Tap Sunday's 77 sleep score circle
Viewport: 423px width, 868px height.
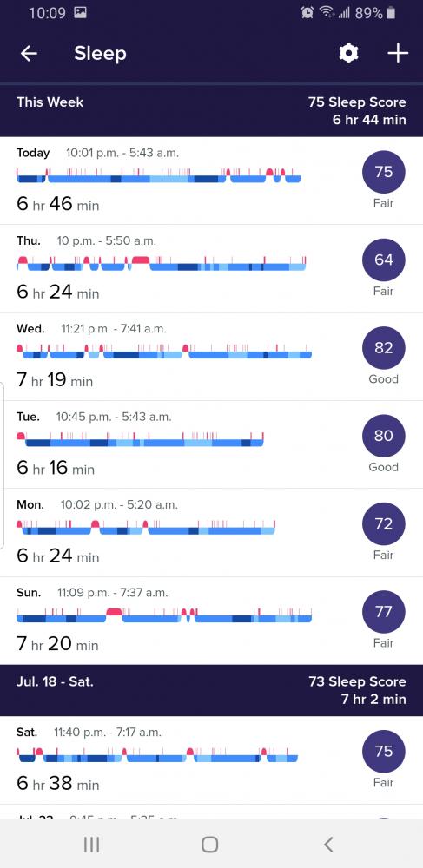(x=384, y=612)
